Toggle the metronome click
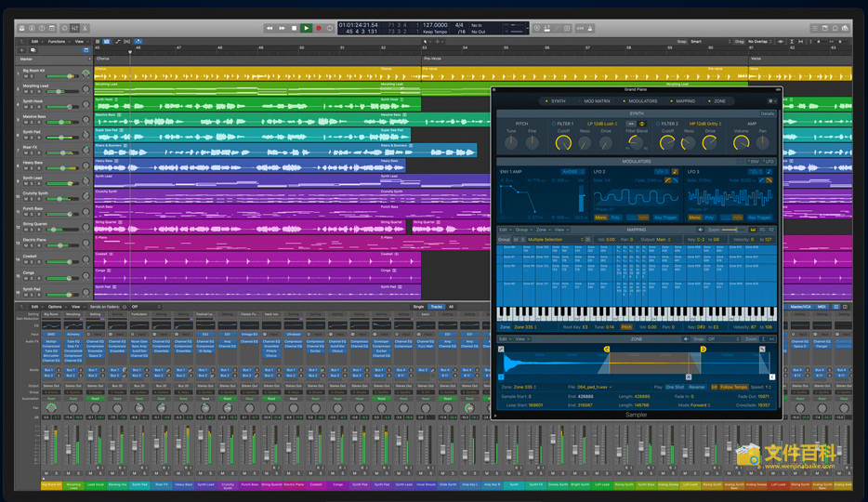 (590, 28)
